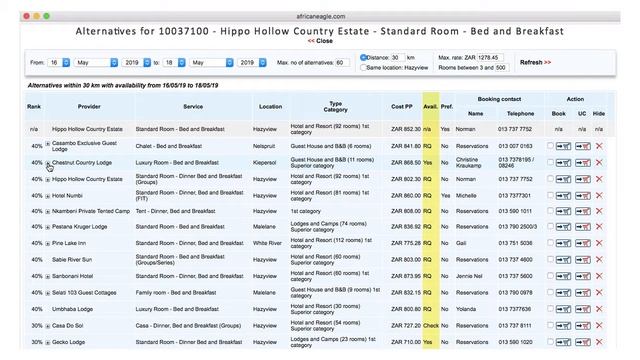Tick the checkbox for Chestnut Country Lodge
This screenshot has height=360, width=640.
coord(550,162)
